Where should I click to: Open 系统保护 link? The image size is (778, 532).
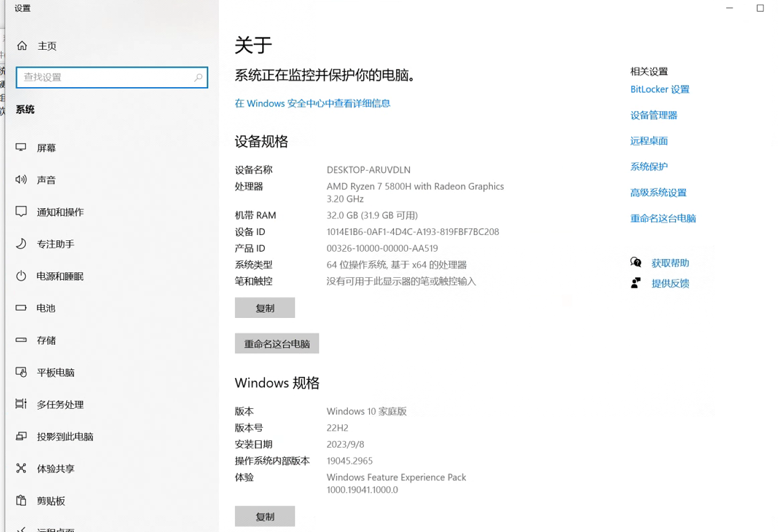tap(649, 166)
